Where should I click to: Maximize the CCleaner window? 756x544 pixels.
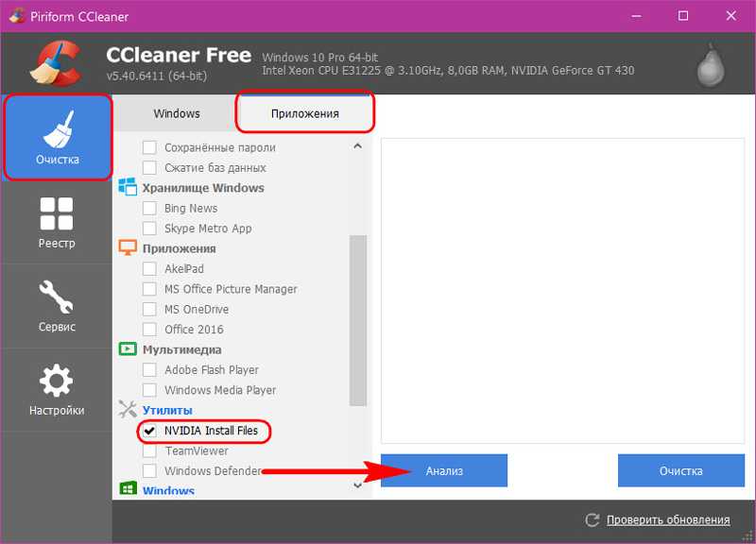683,16
